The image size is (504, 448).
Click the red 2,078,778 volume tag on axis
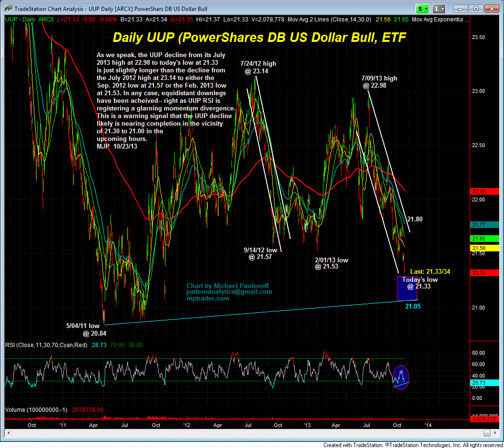pos(484,419)
